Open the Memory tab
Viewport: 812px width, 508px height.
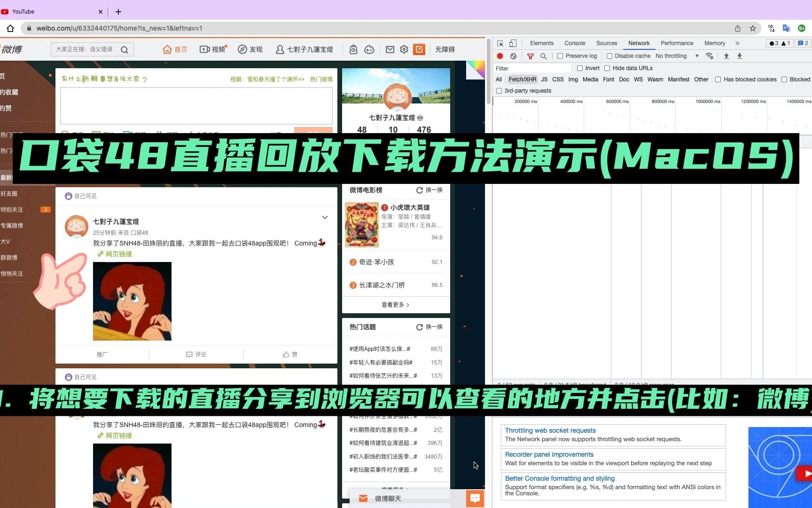(715, 43)
